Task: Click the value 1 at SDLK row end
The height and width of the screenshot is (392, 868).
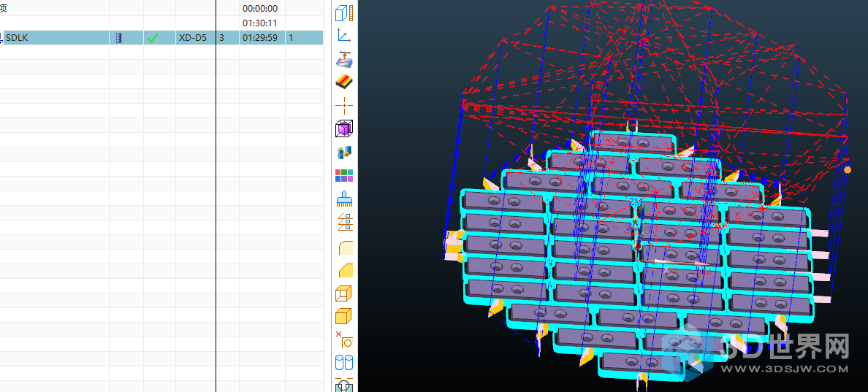Action: pos(291,38)
